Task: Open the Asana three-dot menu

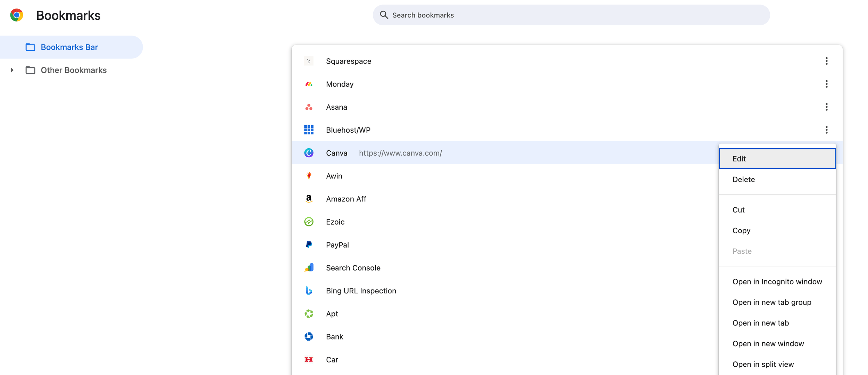Action: click(x=826, y=107)
